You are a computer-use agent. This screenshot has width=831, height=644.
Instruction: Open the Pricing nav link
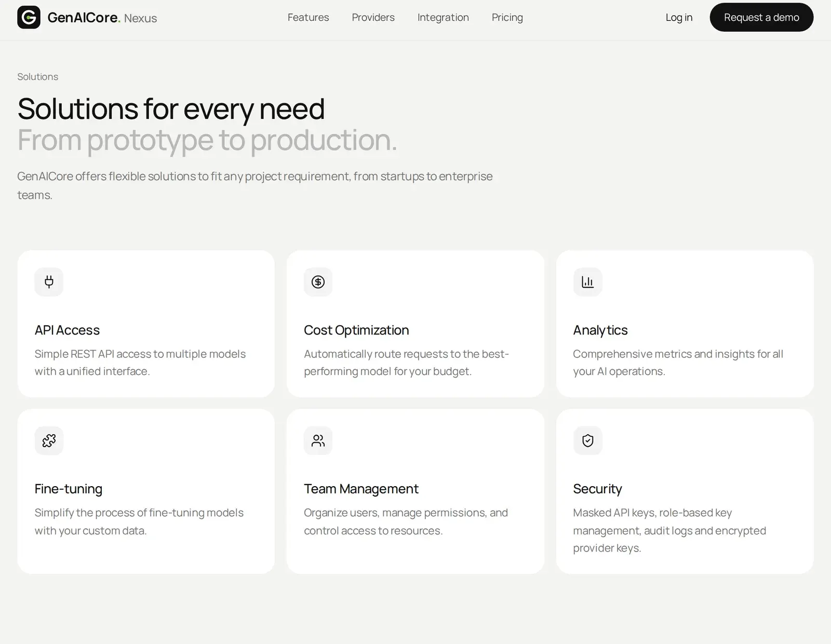[x=507, y=17]
